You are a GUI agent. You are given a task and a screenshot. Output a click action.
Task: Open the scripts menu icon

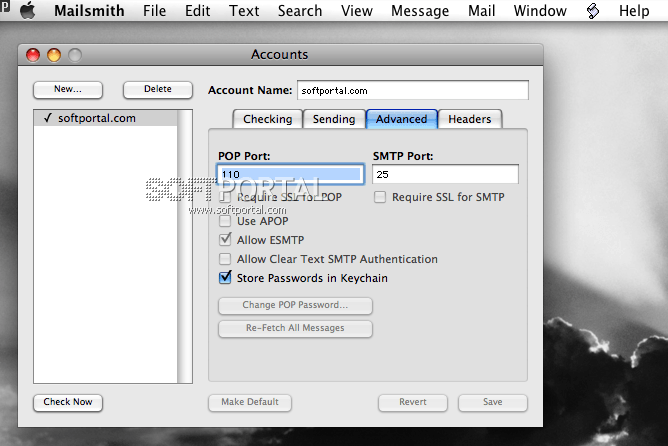[593, 11]
